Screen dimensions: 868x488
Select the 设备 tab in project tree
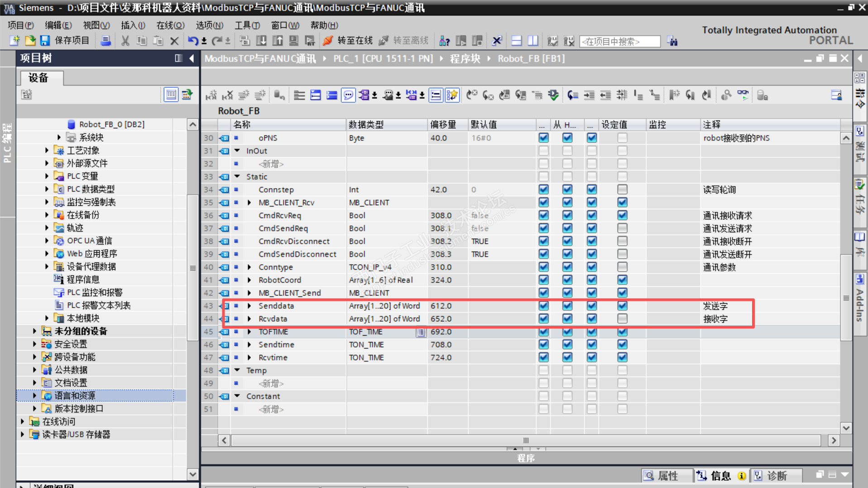coord(41,78)
